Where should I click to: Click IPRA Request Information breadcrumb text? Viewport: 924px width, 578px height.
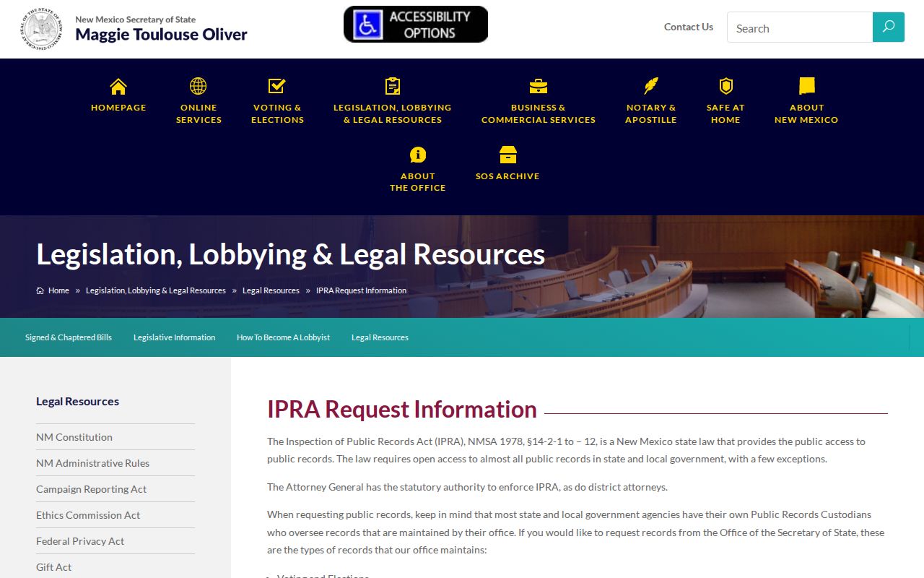tap(361, 290)
